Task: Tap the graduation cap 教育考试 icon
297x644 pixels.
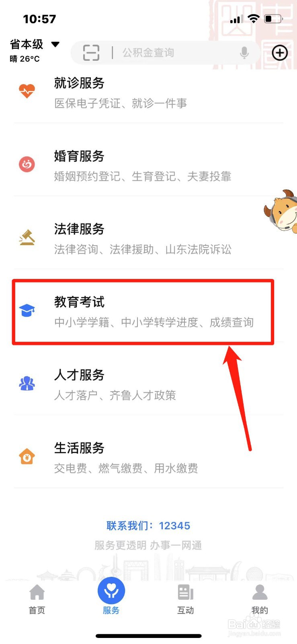Action: pyautogui.click(x=27, y=310)
